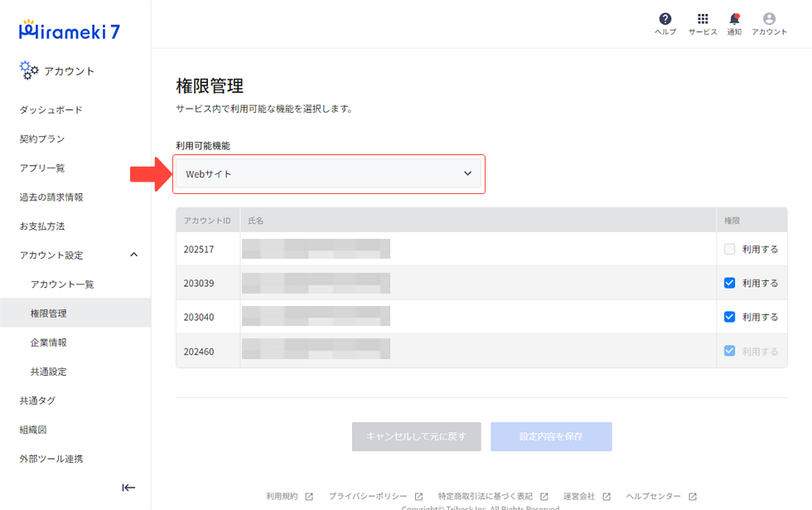
Task: Click the 設定内容を保存 button
Action: [x=551, y=436]
